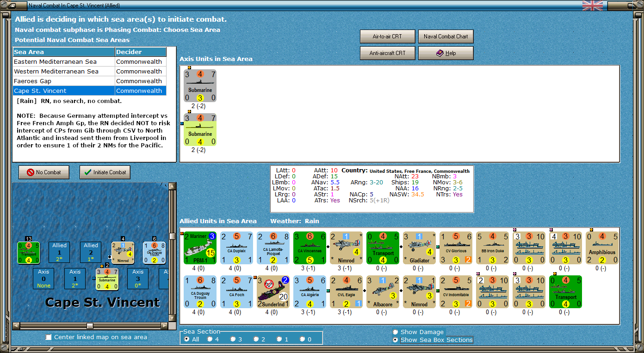Screen dimensions: 644x353
Task: Click the Axis 3 sea box on the map
Action: 138,280
